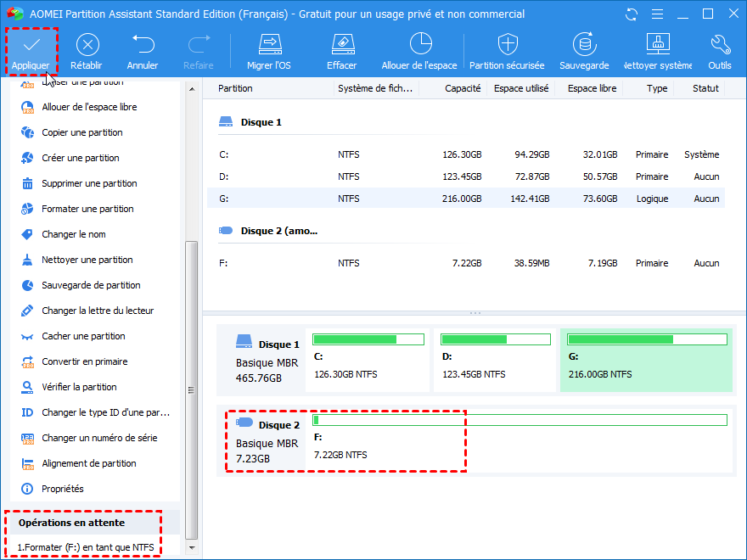The width and height of the screenshot is (747, 560).
Task: Undo with the Annuler arrow icon
Action: [x=143, y=50]
